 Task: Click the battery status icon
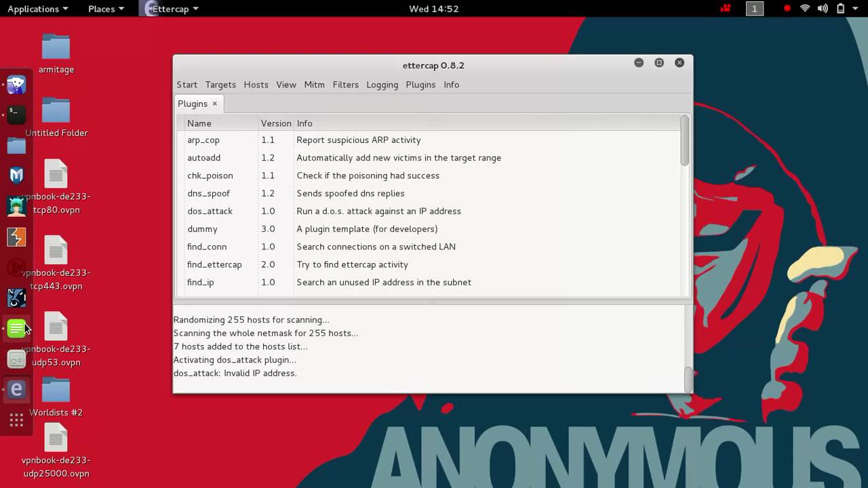point(841,9)
